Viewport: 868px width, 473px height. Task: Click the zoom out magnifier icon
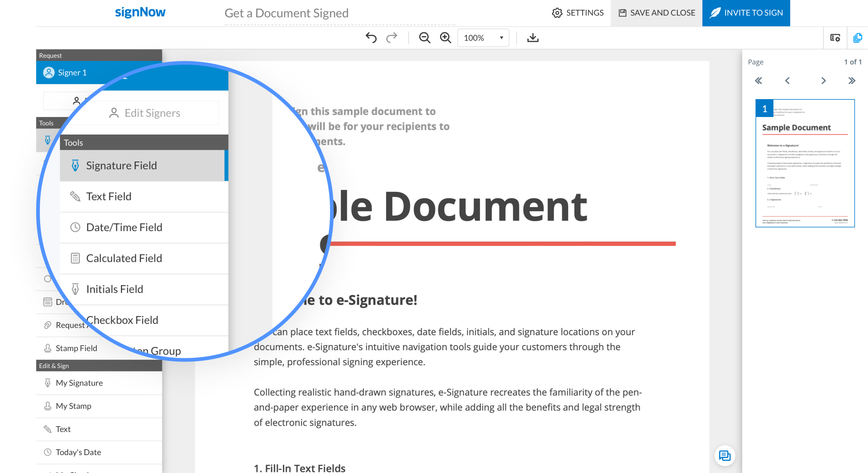[424, 38]
